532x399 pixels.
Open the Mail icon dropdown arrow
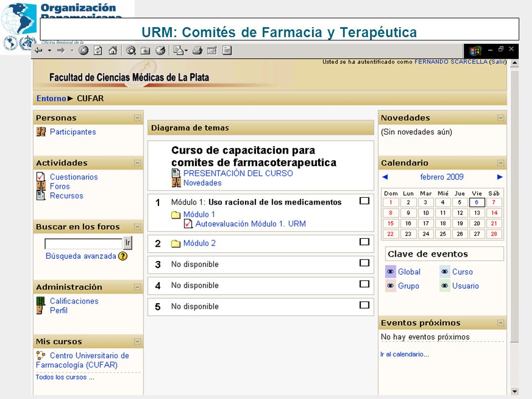point(186,51)
